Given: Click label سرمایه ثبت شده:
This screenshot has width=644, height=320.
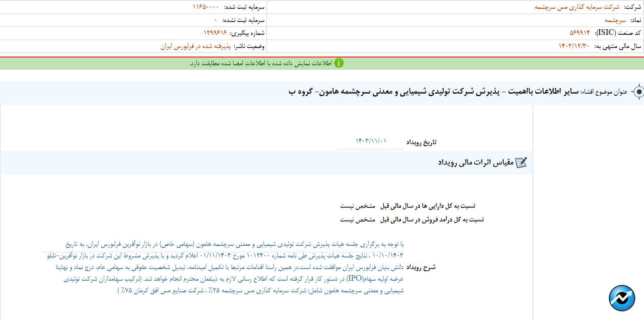Looking at the screenshot, I should point(244,7).
